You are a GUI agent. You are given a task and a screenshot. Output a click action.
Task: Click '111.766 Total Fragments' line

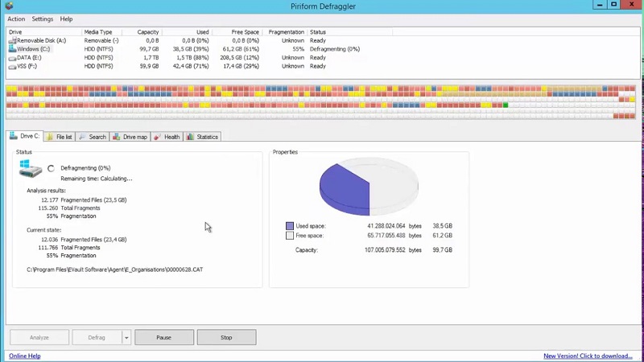point(69,248)
